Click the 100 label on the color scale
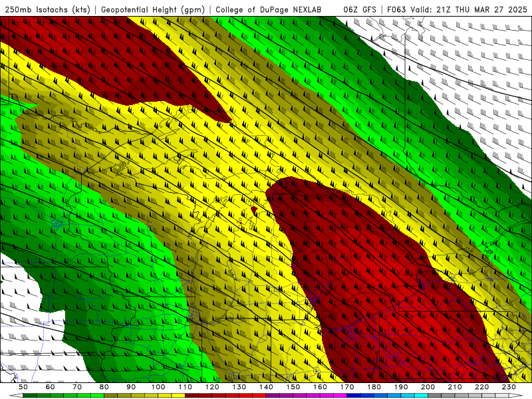The width and height of the screenshot is (532, 399). (x=158, y=387)
